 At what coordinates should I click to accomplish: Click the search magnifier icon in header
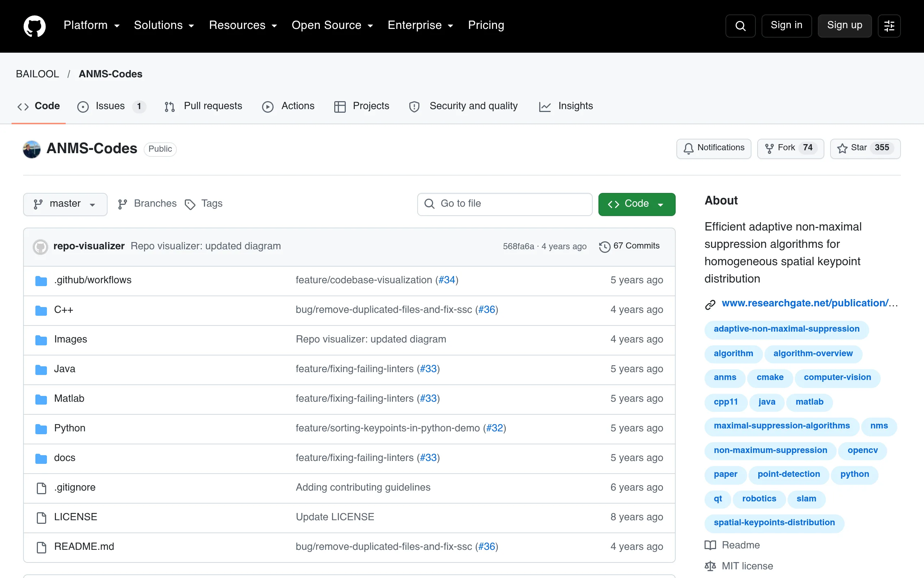740,26
